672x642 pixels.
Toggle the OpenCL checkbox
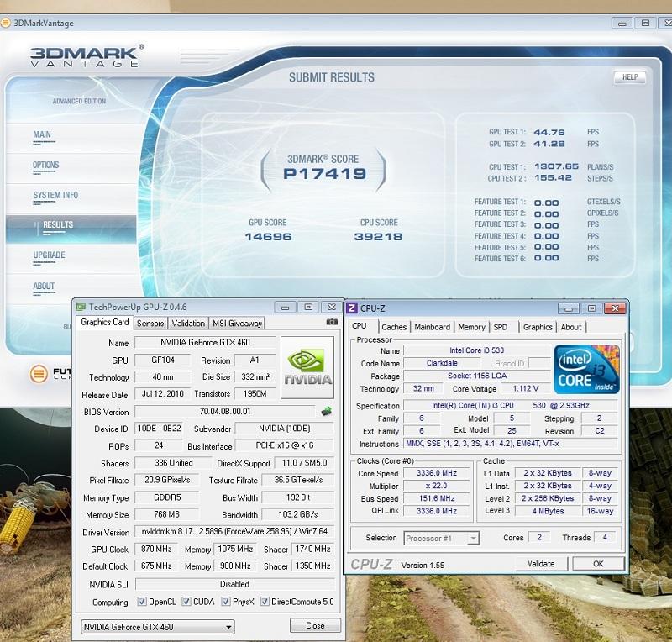[x=142, y=602]
